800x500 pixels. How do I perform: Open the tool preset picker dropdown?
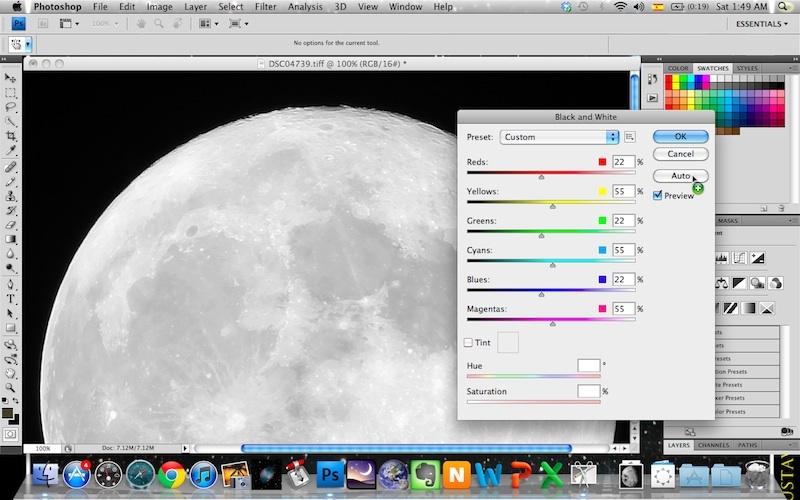coord(28,45)
